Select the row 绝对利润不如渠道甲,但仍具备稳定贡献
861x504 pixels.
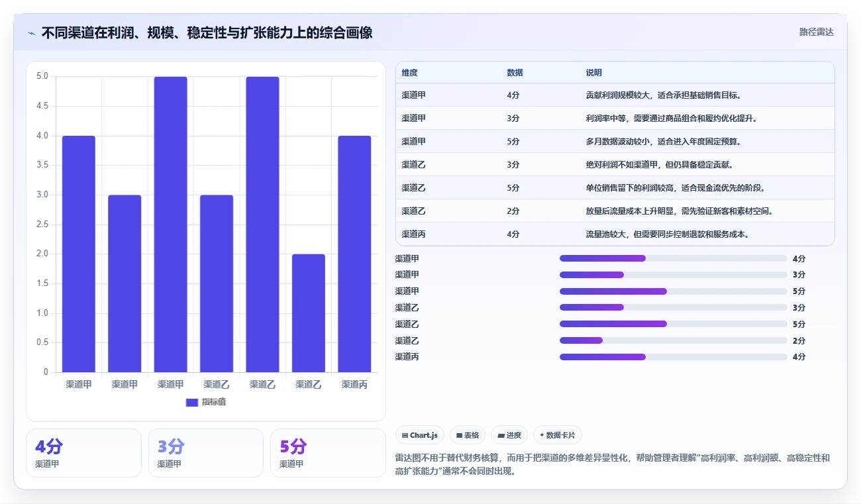pos(615,164)
